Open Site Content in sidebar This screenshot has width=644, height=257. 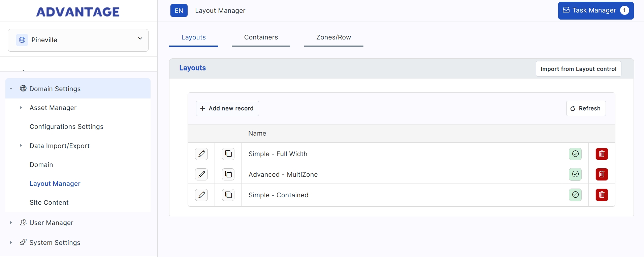coord(49,203)
